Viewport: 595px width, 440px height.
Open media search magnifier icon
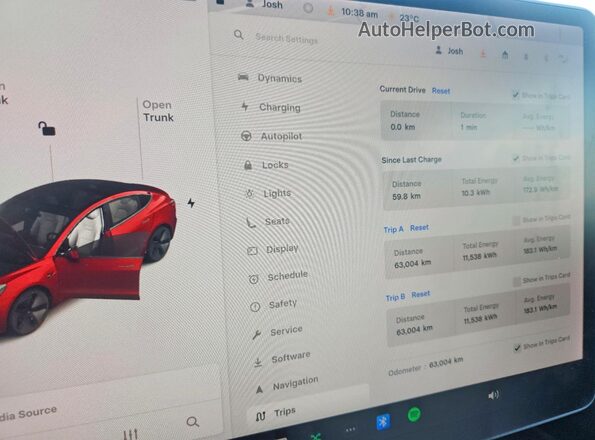pos(193,422)
